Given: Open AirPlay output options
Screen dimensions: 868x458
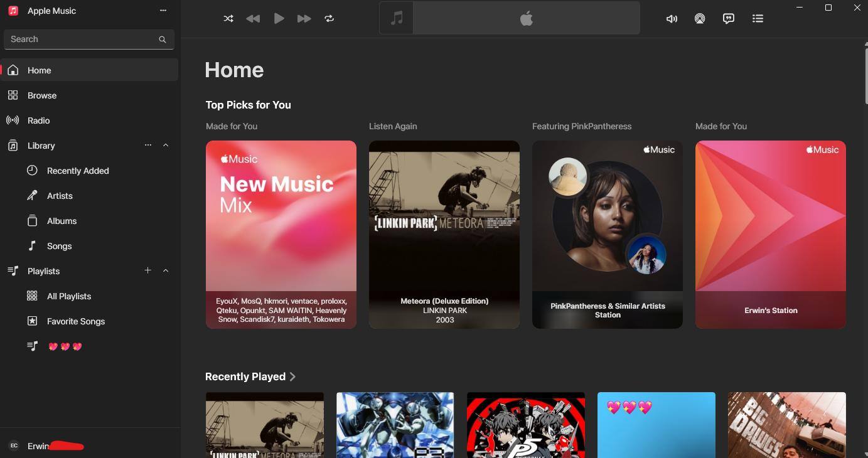Looking at the screenshot, I should [700, 19].
